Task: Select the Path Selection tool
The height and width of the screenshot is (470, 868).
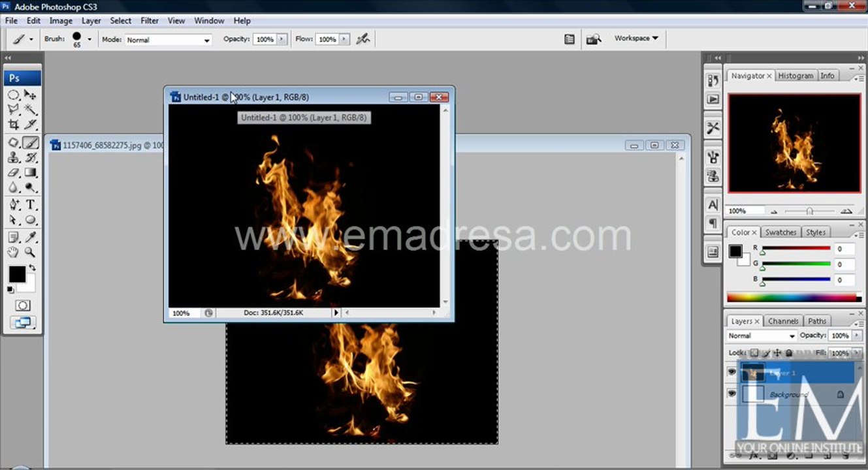Action: click(14, 220)
